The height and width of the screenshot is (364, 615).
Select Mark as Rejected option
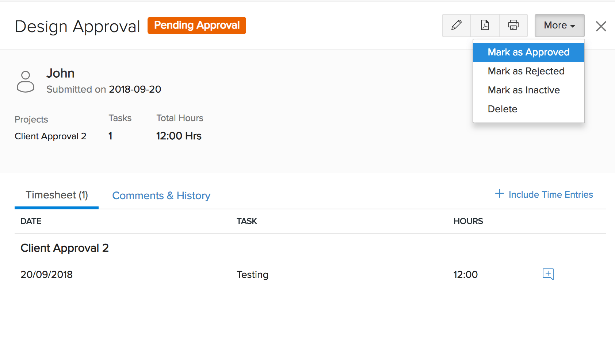pyautogui.click(x=526, y=71)
